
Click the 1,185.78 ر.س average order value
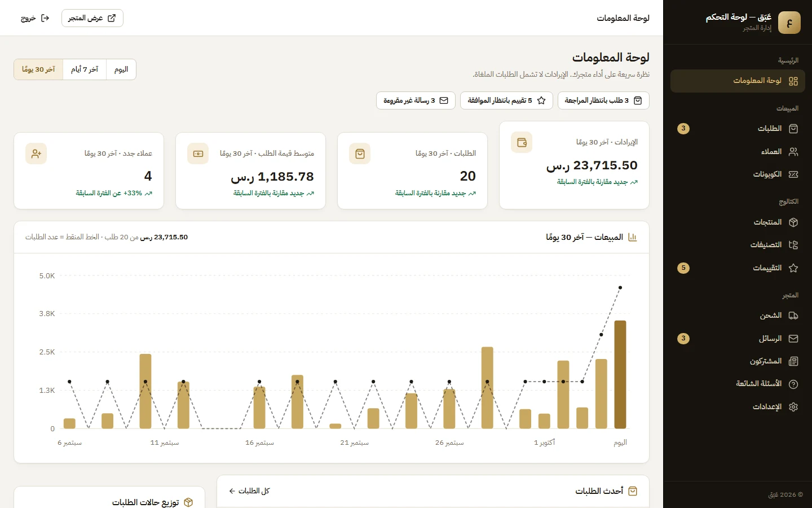tap(272, 177)
